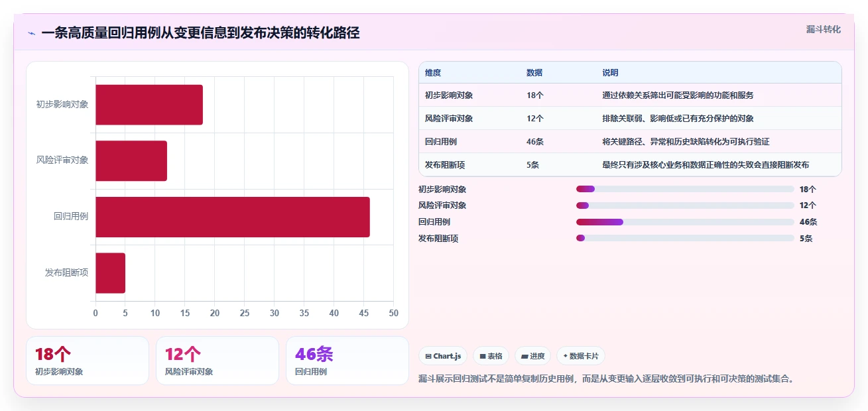Click the 回归用例 progress bar
This screenshot has height=411, width=868.
point(685,222)
